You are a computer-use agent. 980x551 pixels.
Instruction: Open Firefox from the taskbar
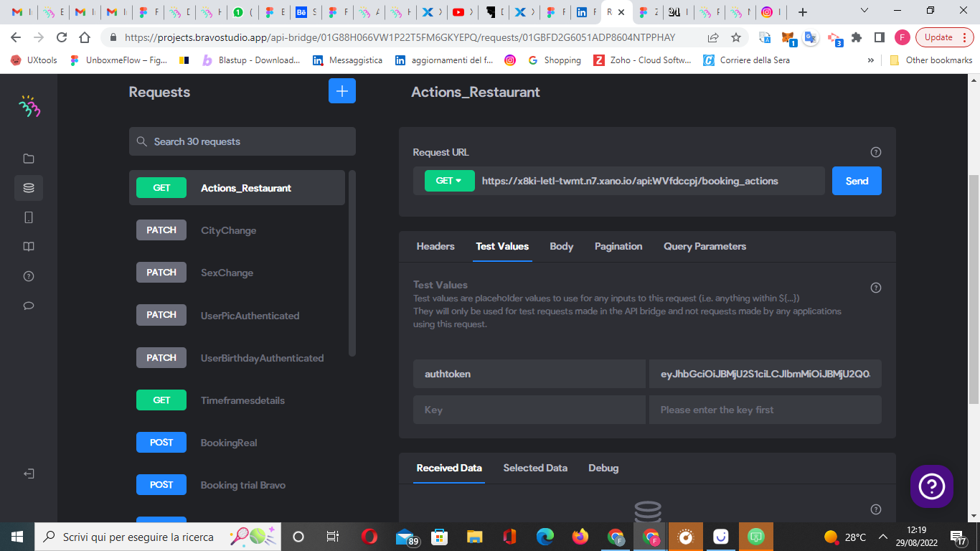point(580,537)
